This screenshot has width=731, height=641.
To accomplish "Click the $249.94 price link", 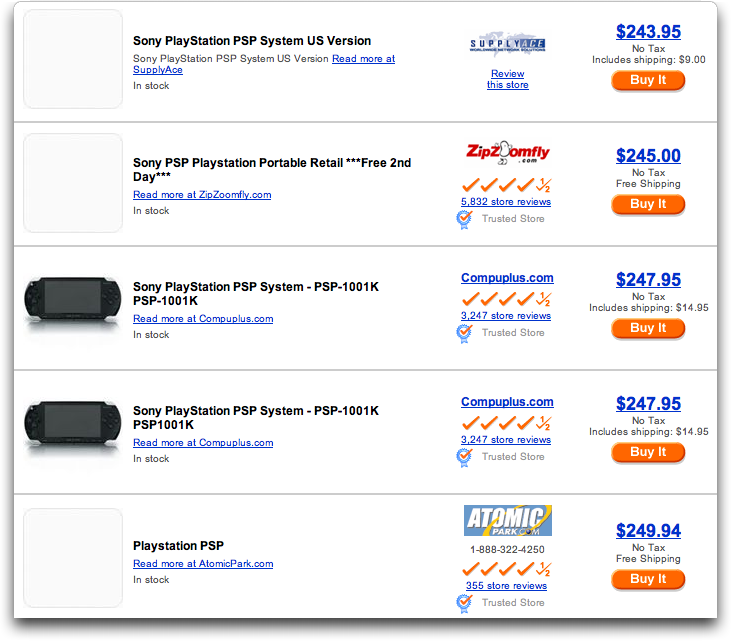I will pos(648,531).
